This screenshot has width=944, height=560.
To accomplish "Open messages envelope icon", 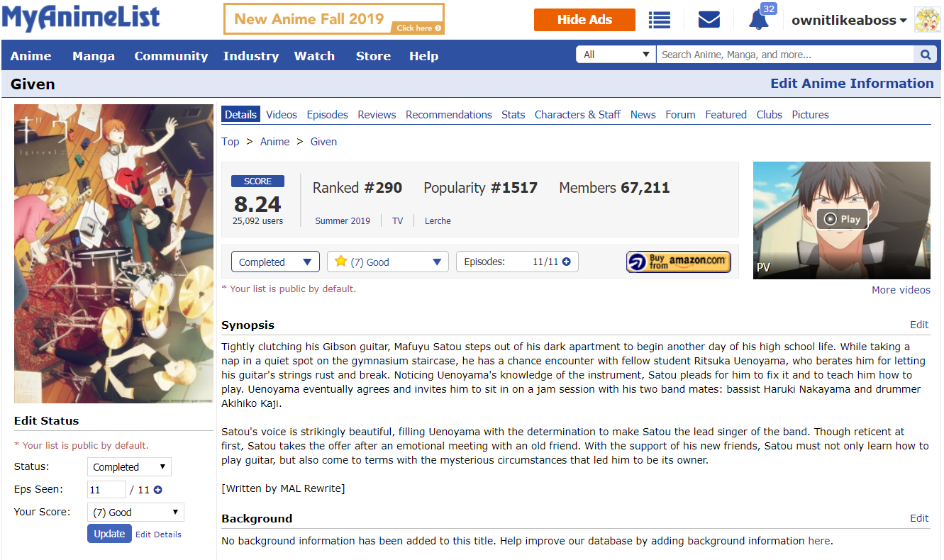I will (709, 20).
